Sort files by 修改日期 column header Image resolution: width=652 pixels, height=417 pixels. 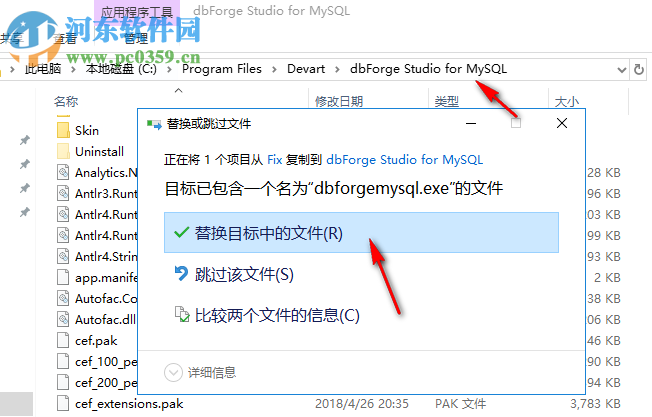coord(339,101)
